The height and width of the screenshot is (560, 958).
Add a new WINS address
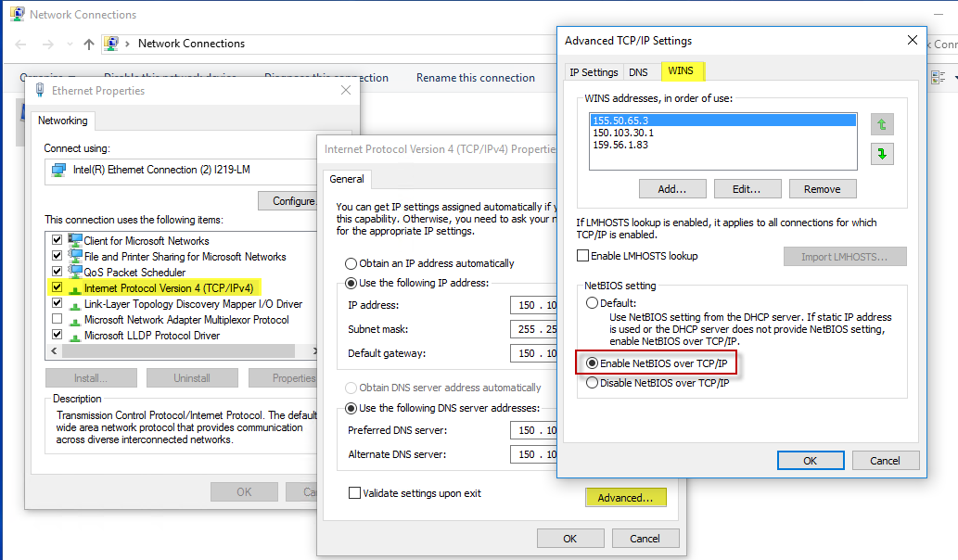pyautogui.click(x=672, y=189)
